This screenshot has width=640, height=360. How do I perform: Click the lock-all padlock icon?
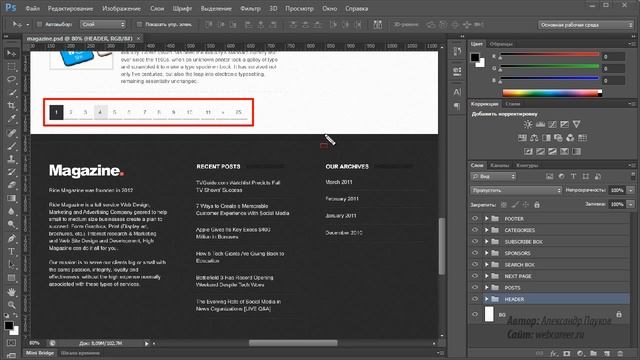click(537, 204)
